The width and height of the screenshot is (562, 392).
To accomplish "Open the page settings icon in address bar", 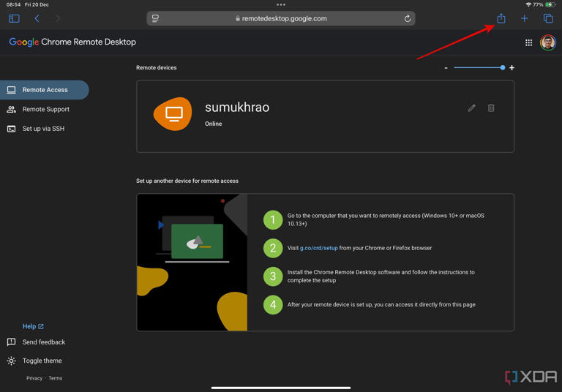I will [x=155, y=18].
